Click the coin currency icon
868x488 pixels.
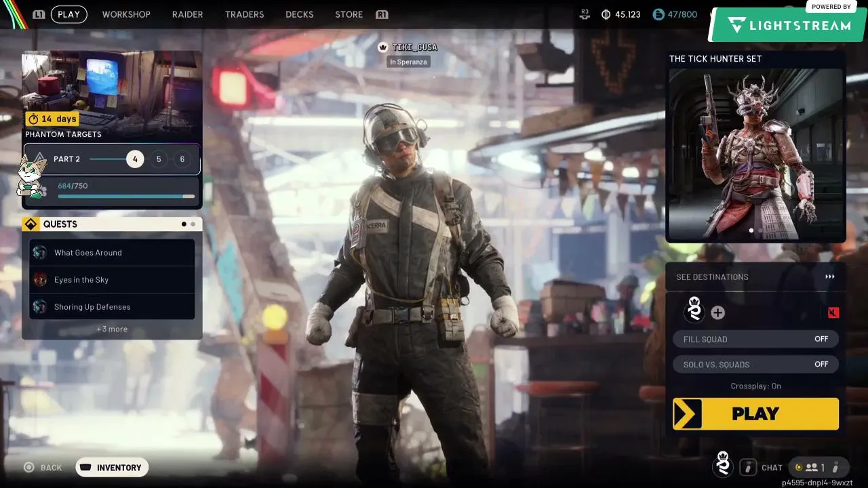(x=606, y=14)
